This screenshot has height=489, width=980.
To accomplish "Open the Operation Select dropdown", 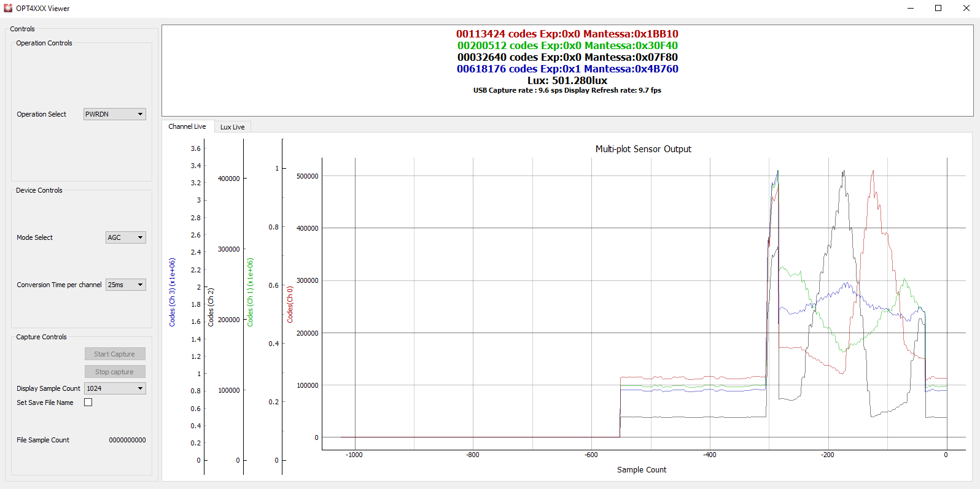I will click(x=114, y=114).
